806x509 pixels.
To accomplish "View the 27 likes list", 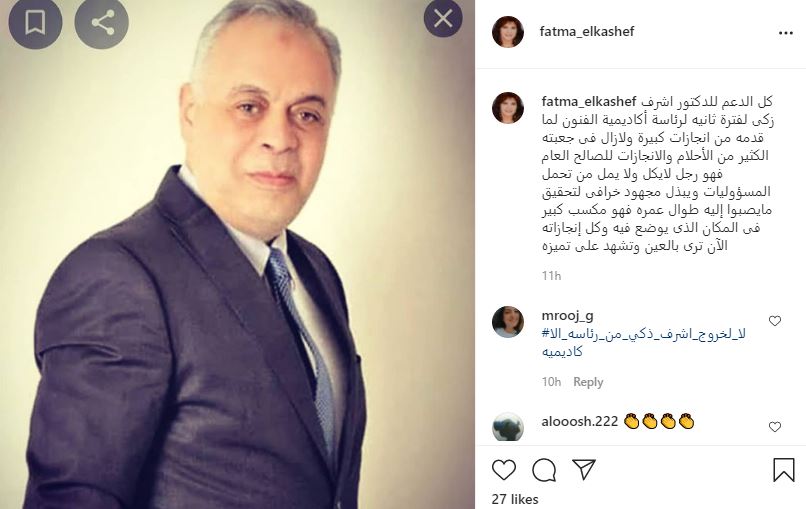I will click(515, 499).
